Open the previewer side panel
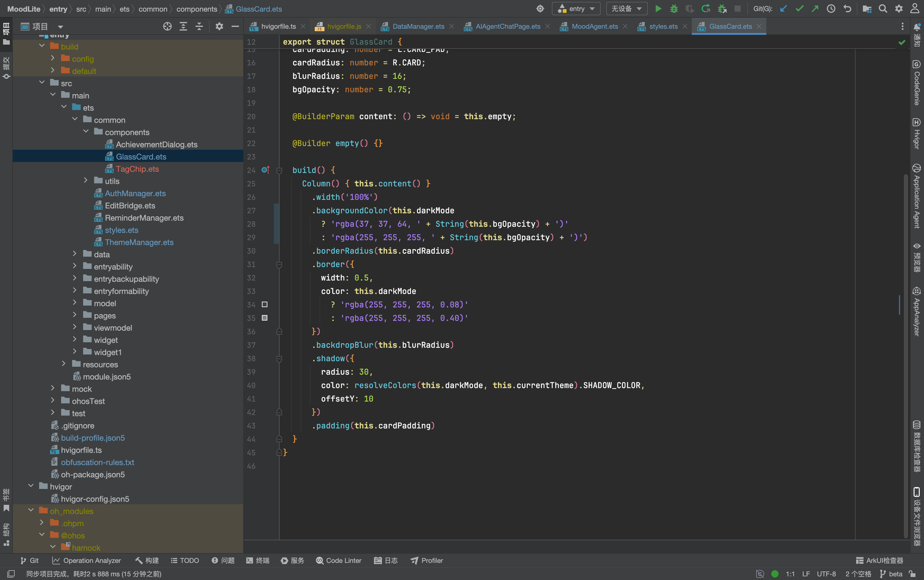924x580 pixels. (917, 257)
